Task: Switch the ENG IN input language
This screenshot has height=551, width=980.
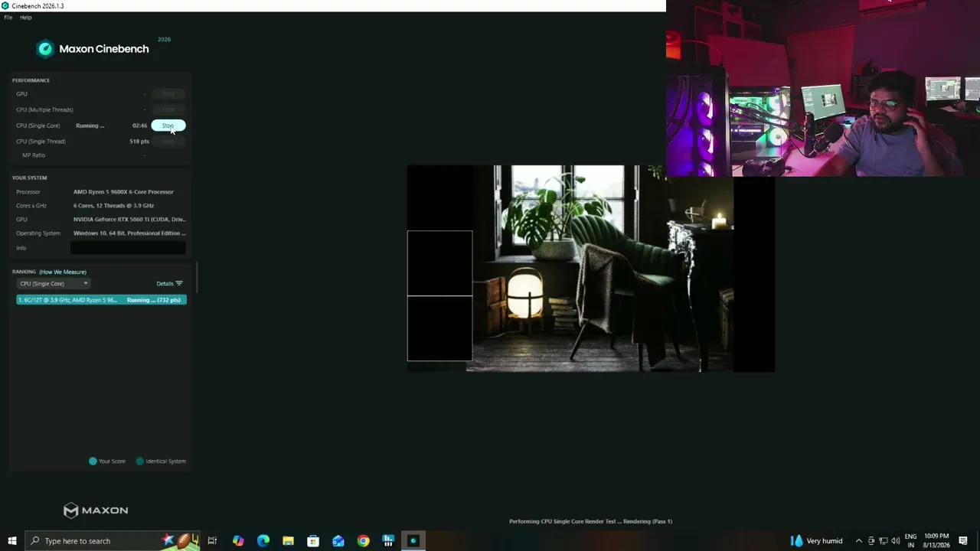Action: [x=911, y=541]
